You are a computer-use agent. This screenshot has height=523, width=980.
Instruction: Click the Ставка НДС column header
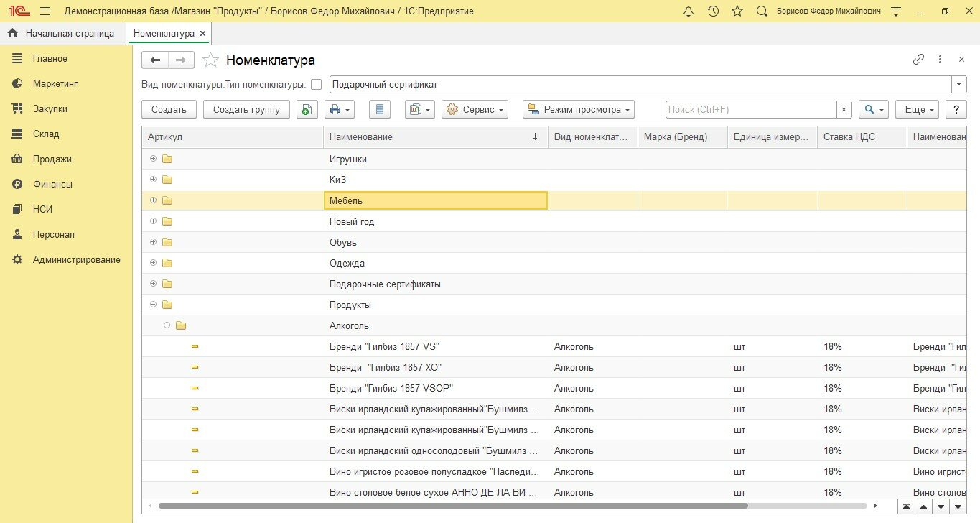point(862,136)
